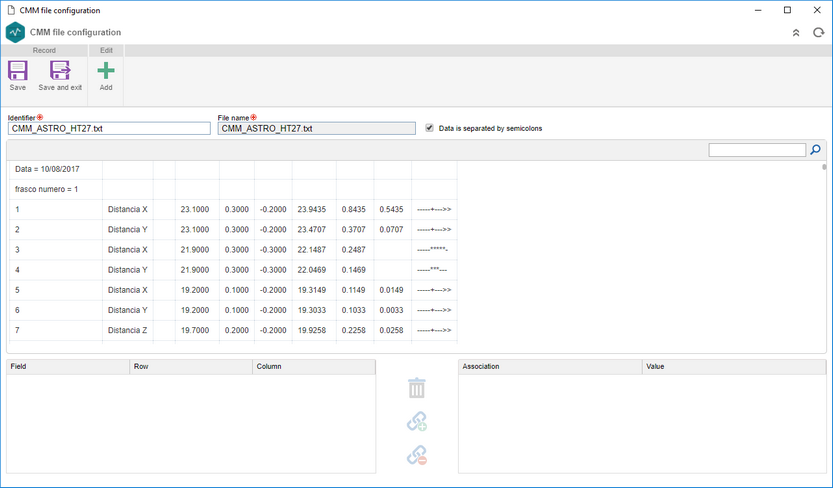
Task: Select 'Distancia X' in row 3
Action: tap(128, 250)
